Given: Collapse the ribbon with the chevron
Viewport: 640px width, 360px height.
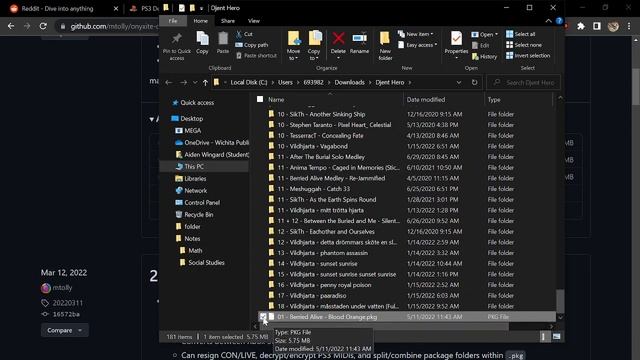Looking at the screenshot, I should point(548,21).
